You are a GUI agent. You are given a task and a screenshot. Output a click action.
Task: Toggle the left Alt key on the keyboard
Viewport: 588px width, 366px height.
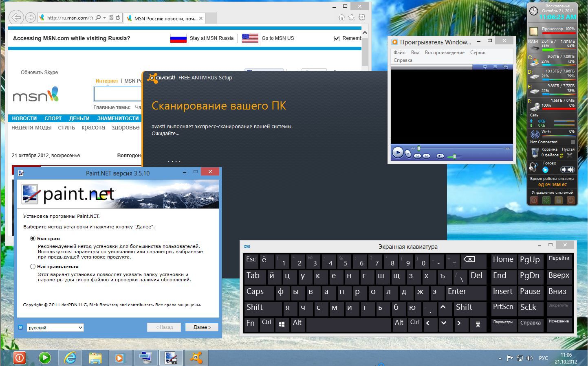tap(297, 324)
